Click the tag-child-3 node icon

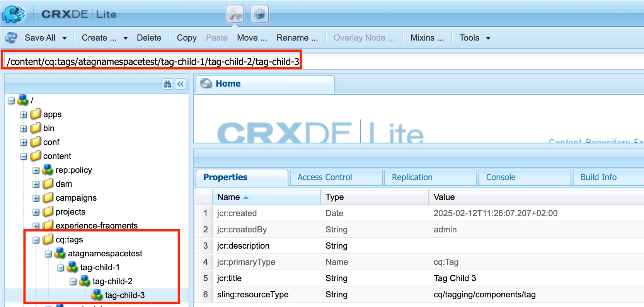pos(97,295)
